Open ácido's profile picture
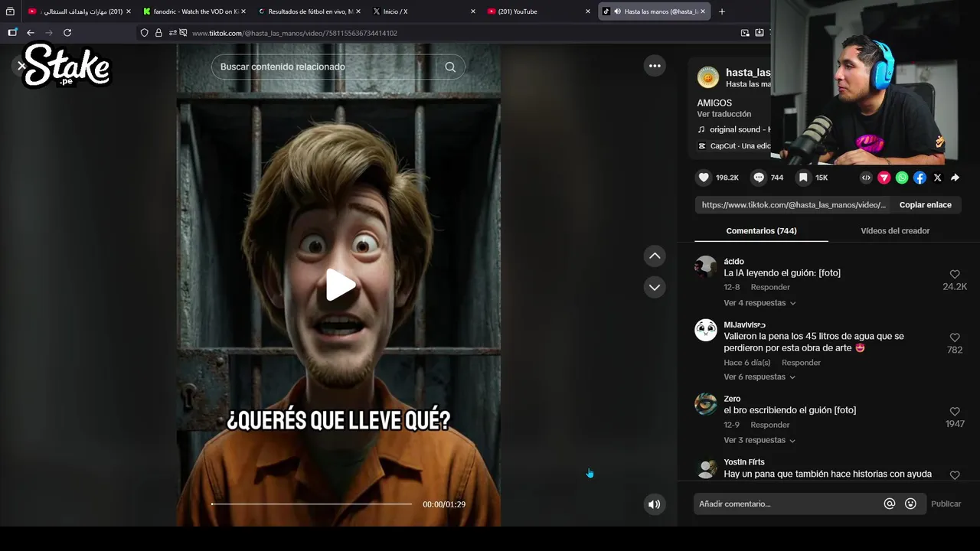Image resolution: width=980 pixels, height=551 pixels. [x=706, y=267]
